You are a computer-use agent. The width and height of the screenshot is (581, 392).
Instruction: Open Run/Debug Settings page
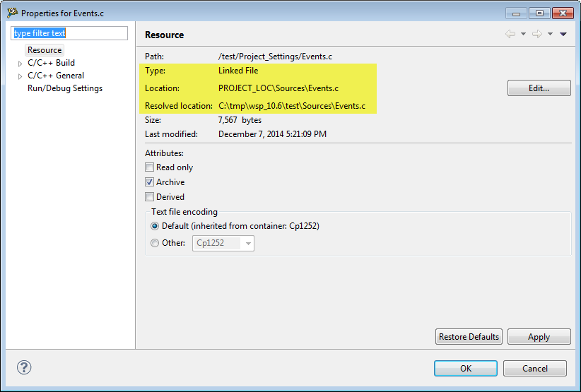[x=65, y=88]
